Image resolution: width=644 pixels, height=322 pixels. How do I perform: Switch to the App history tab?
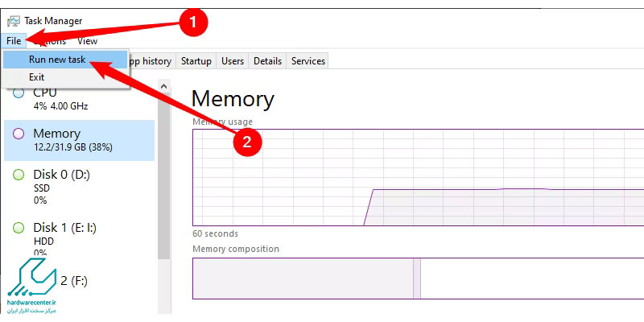149,61
